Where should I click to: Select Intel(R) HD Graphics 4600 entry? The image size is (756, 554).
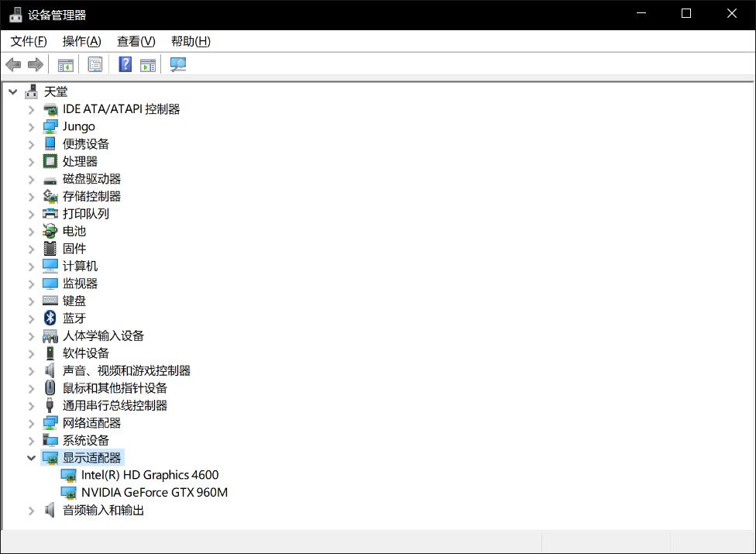coord(150,475)
